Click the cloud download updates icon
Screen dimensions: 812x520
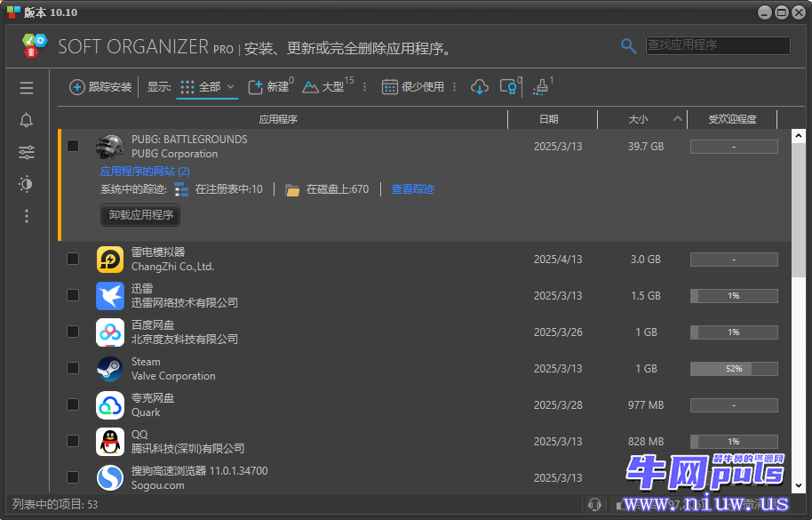[x=480, y=86]
